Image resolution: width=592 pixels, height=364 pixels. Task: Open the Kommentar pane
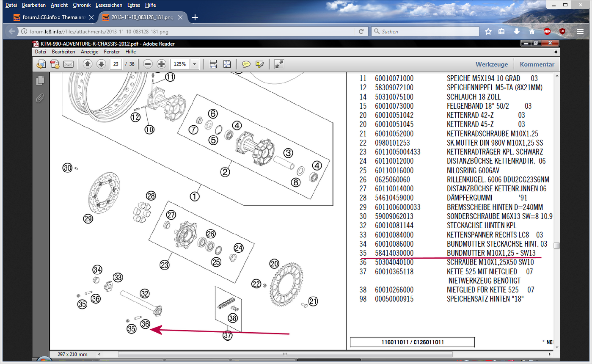point(537,64)
